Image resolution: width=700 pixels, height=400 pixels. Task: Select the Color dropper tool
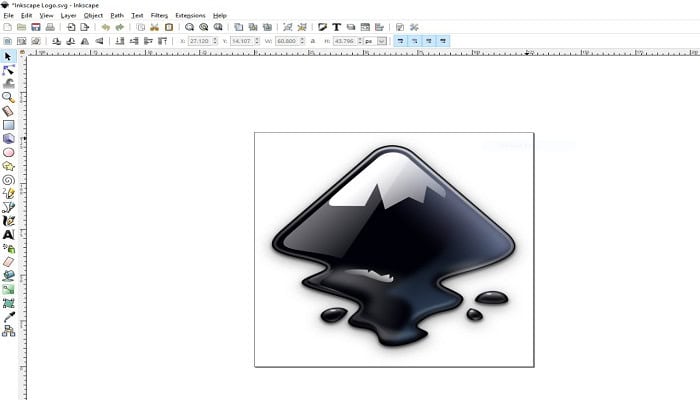(8, 317)
